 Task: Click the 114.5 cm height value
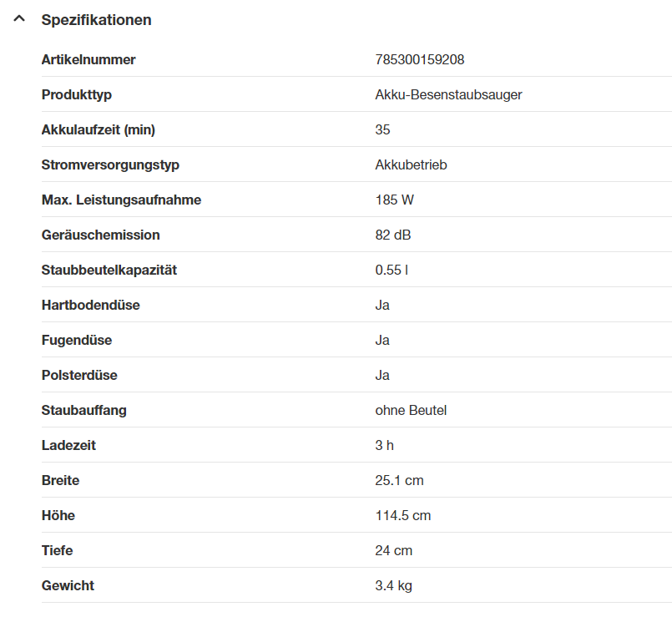tap(403, 516)
